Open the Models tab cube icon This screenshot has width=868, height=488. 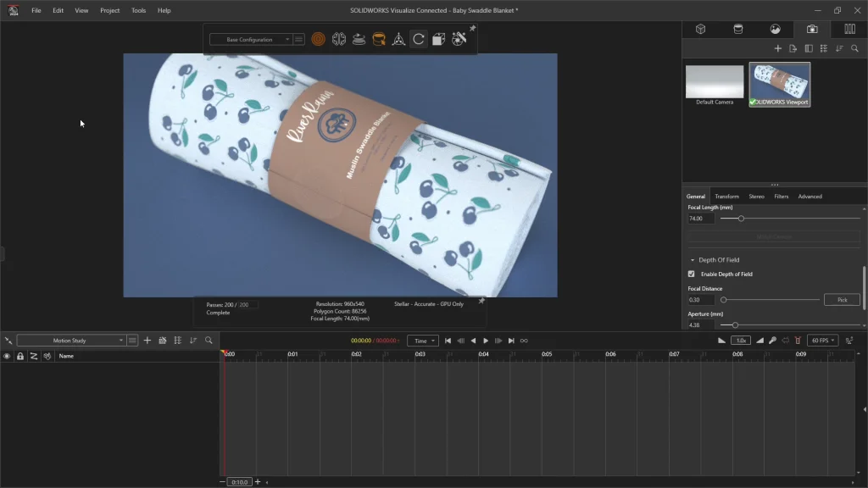700,29
